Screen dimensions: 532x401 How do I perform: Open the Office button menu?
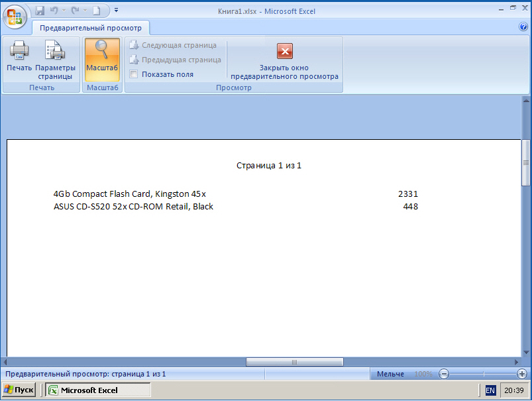click(15, 17)
